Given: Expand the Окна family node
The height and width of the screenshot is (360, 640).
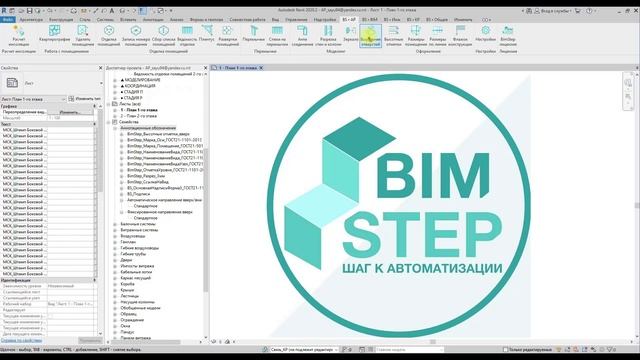Looking at the screenshot, I should click(x=115, y=326).
